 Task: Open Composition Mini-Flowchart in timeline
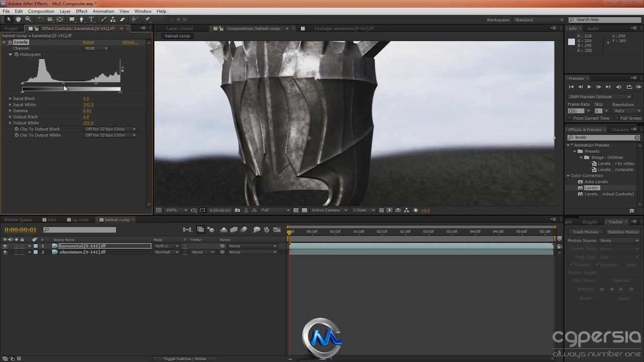(187, 230)
